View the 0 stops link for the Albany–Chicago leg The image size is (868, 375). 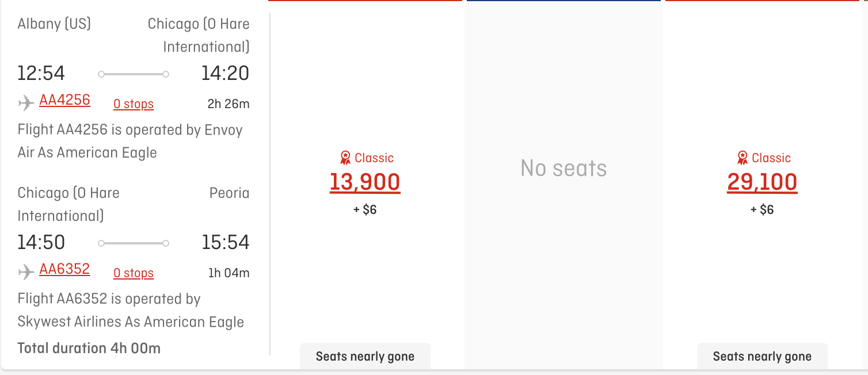coord(134,104)
